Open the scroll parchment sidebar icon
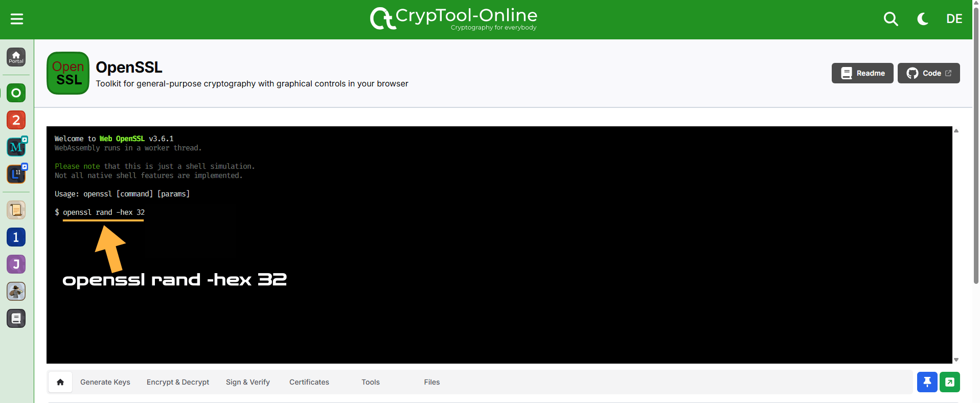Screen dimensions: 980x403 [16, 210]
